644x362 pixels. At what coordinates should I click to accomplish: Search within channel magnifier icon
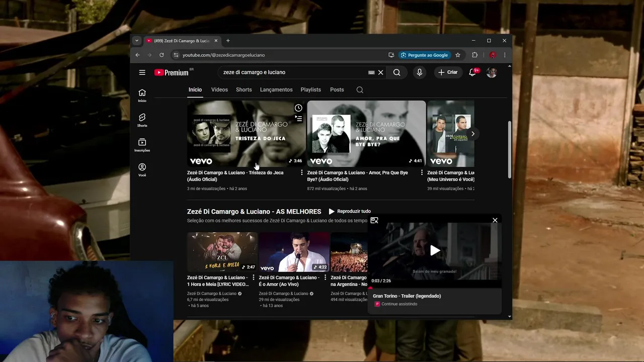pyautogui.click(x=360, y=89)
